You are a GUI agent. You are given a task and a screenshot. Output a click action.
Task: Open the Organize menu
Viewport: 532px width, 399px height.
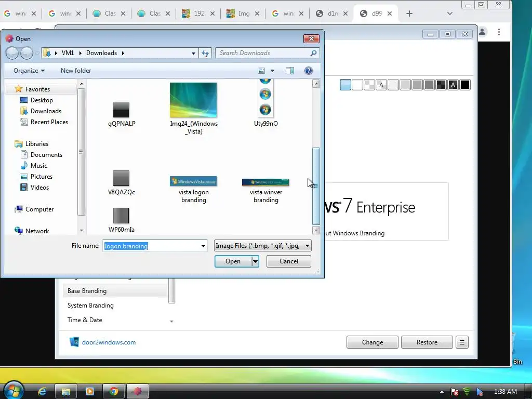[x=29, y=71]
